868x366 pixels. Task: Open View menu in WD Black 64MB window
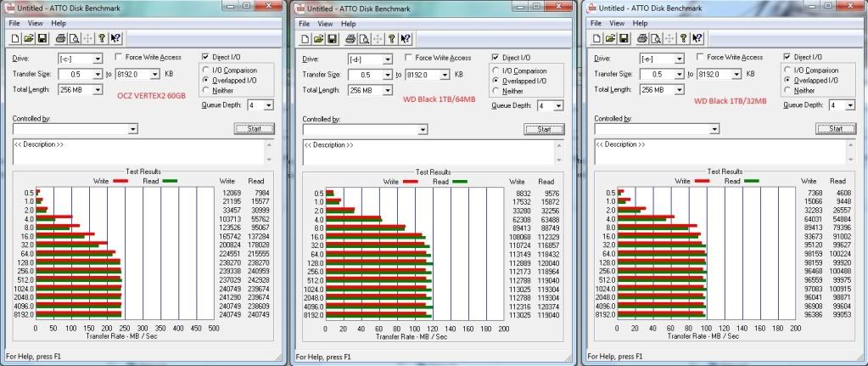click(x=326, y=24)
